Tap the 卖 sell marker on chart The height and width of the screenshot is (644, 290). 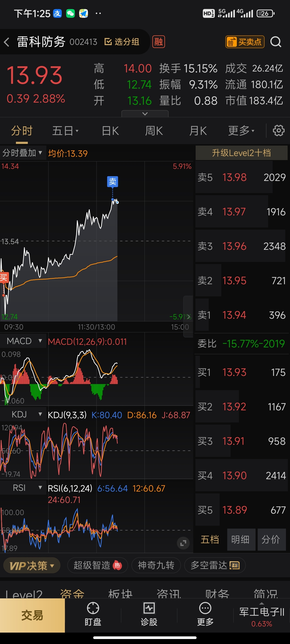(x=113, y=181)
